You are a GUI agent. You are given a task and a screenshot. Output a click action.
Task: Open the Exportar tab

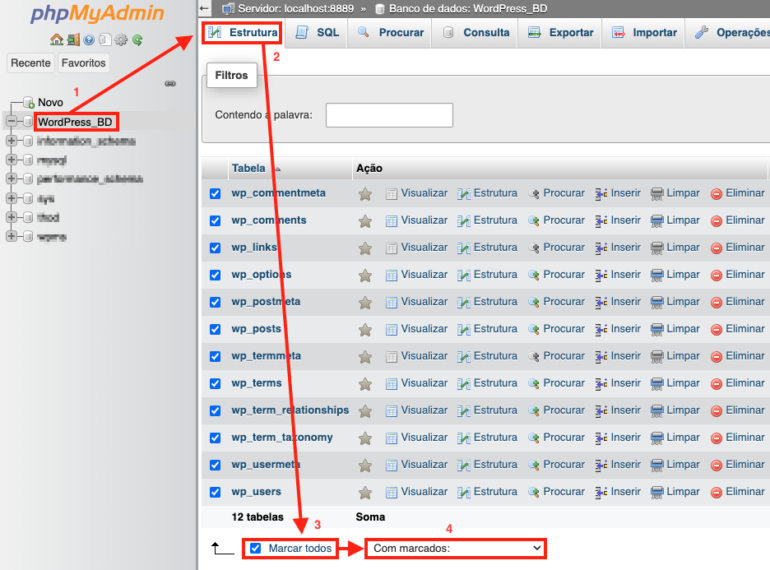(x=560, y=33)
